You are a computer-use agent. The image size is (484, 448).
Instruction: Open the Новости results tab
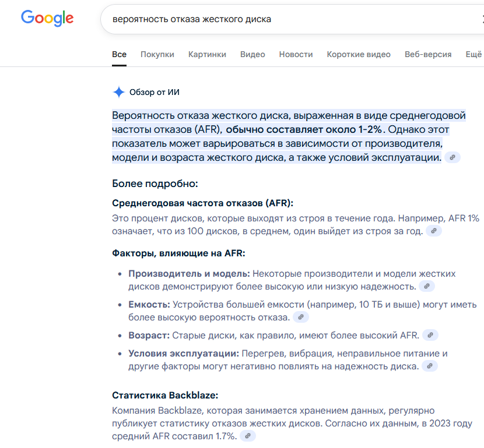pyautogui.click(x=296, y=55)
